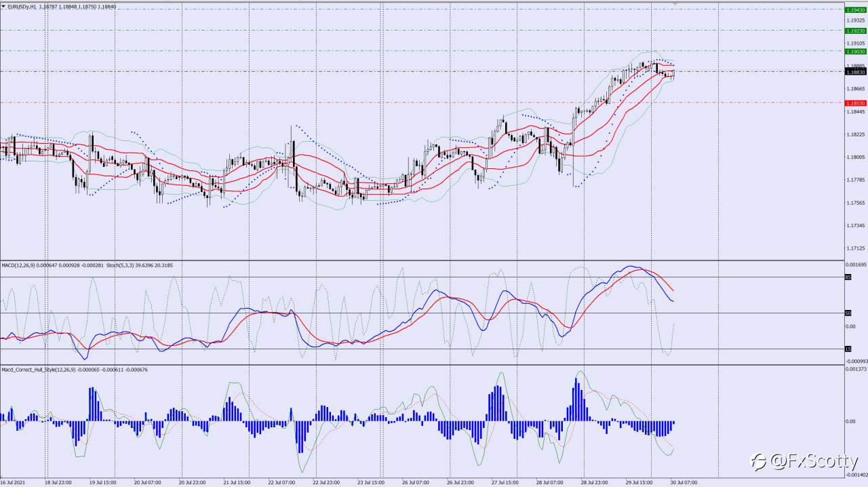
Task: Click the 0.001373 Hull MACD scale value
Action: coord(856,368)
